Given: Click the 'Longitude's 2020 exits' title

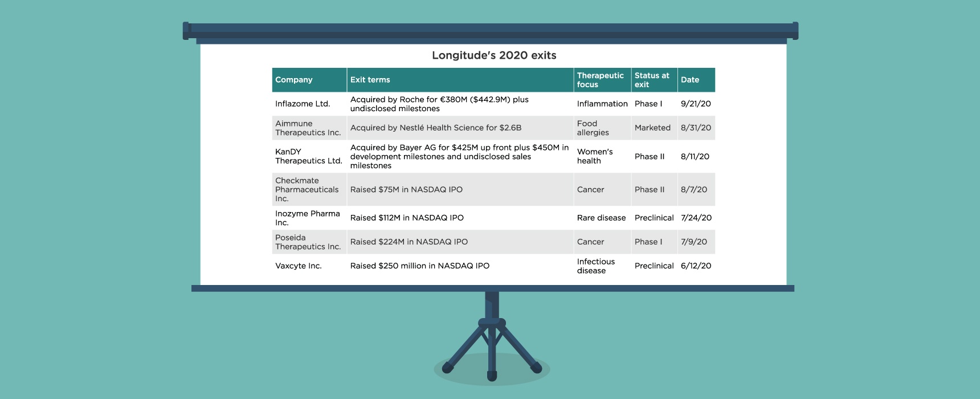Looking at the screenshot, I should (x=493, y=55).
